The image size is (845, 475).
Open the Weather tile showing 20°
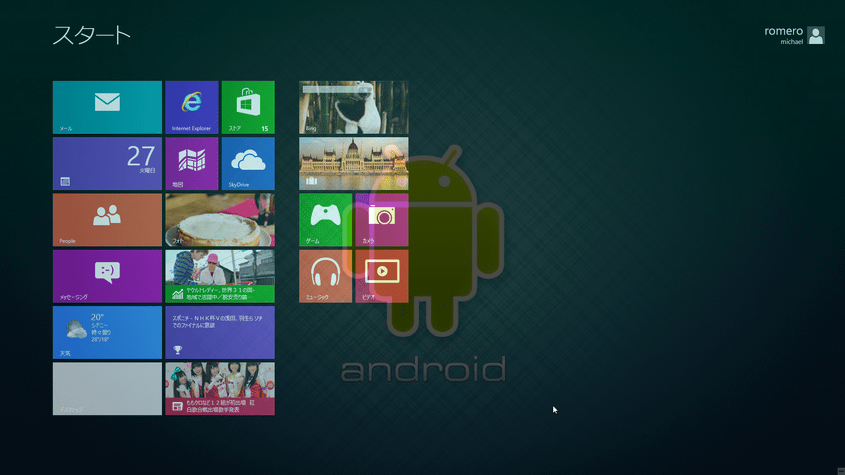[x=107, y=332]
